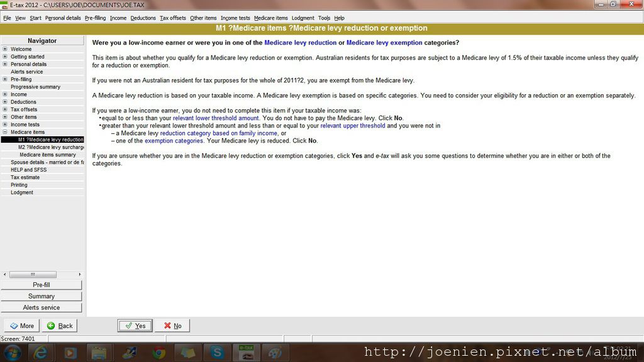Image resolution: width=644 pixels, height=362 pixels.
Task: Select Lodgment in the Navigator tree
Action: (x=22, y=192)
